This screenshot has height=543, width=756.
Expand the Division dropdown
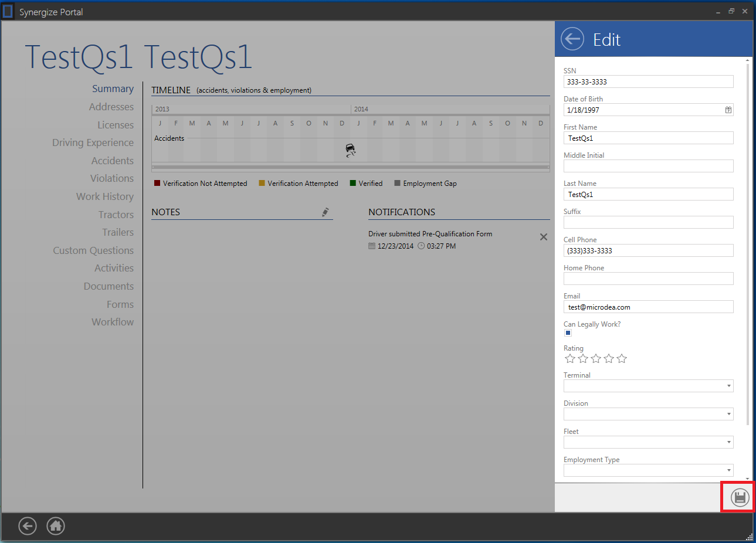coord(729,414)
